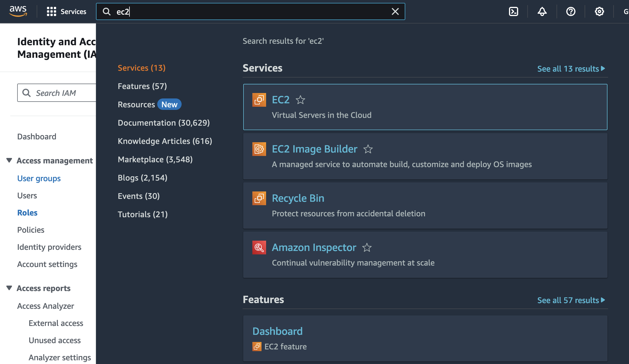Click the EC2 Image Builder service icon
This screenshot has height=364, width=629.
point(259,149)
